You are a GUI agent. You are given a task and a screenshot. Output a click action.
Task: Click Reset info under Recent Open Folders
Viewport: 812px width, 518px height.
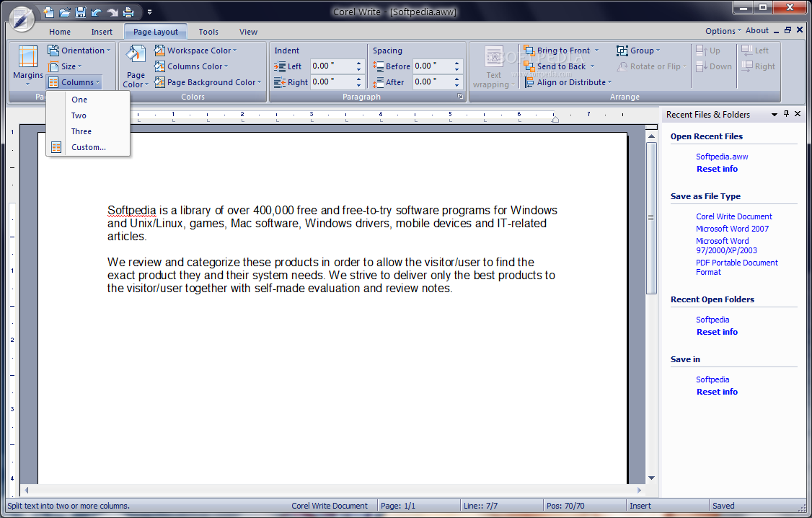point(717,332)
